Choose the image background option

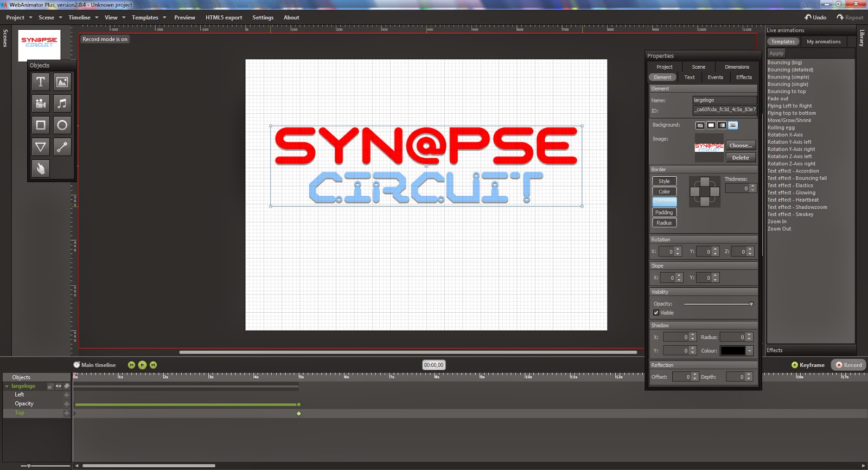(x=733, y=125)
